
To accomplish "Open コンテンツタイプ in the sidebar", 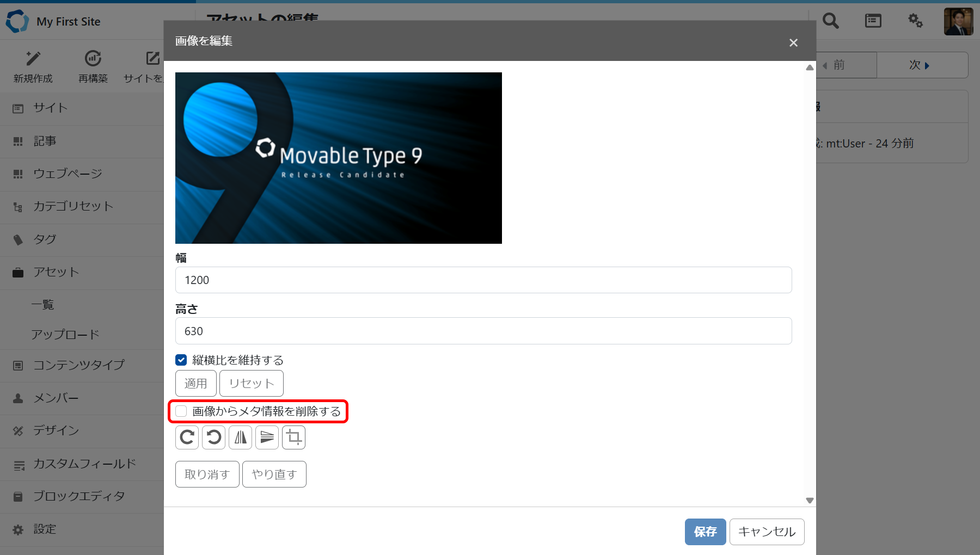I will pos(79,365).
